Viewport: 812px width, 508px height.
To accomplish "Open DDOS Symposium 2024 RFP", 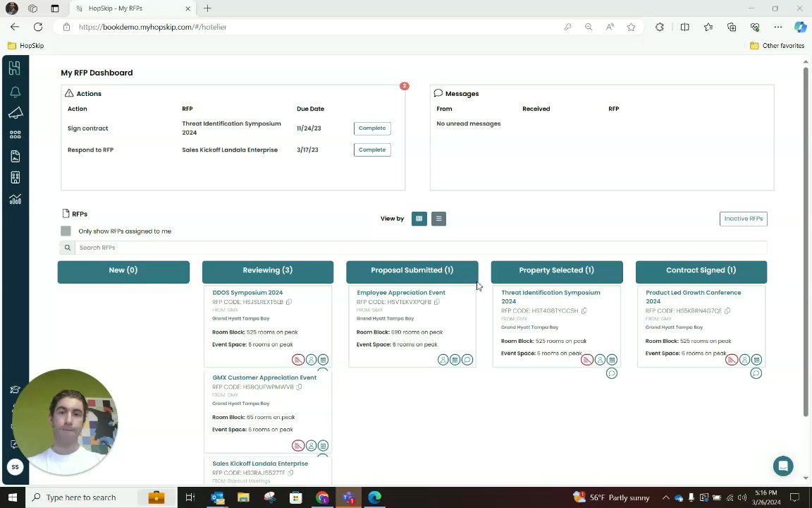I will click(247, 292).
